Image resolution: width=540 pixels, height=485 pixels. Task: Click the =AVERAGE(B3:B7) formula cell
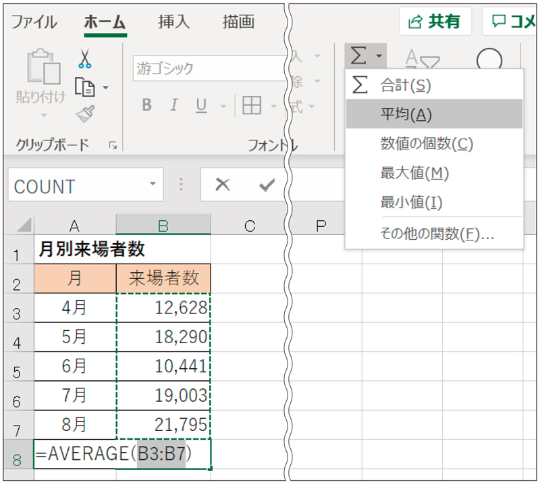pyautogui.click(x=122, y=454)
